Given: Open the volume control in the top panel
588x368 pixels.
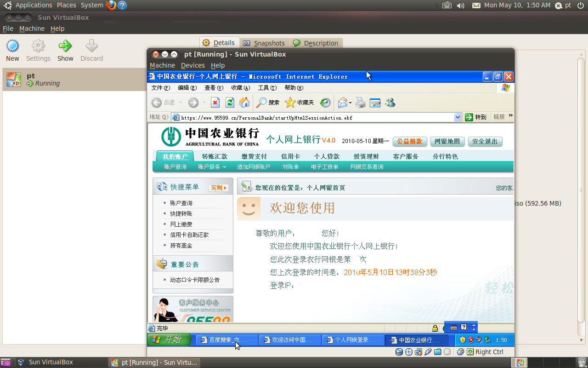Looking at the screenshot, I should pyautogui.click(x=461, y=6).
